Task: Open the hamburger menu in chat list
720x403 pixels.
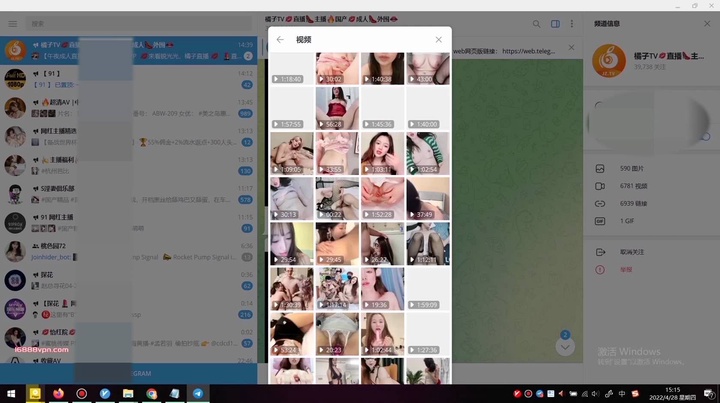Action: (12, 23)
